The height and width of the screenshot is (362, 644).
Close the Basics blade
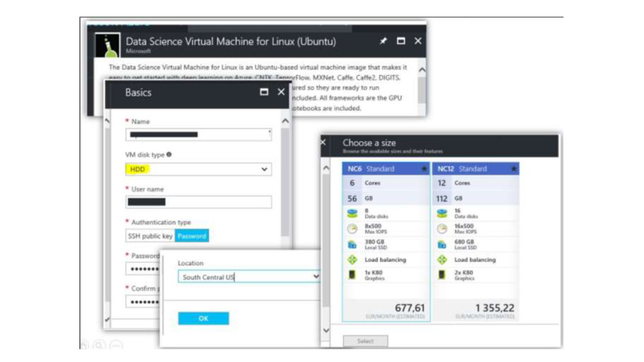coord(281,92)
